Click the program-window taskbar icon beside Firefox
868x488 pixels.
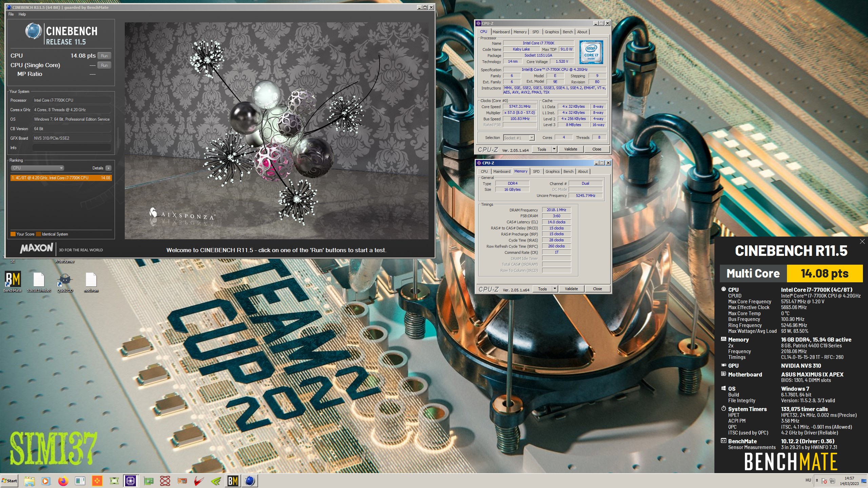tap(80, 481)
